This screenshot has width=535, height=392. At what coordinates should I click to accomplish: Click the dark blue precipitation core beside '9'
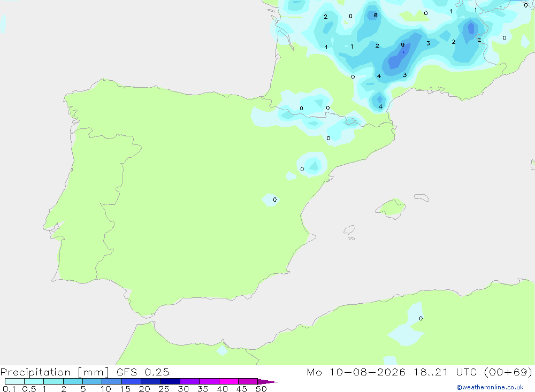[403, 52]
